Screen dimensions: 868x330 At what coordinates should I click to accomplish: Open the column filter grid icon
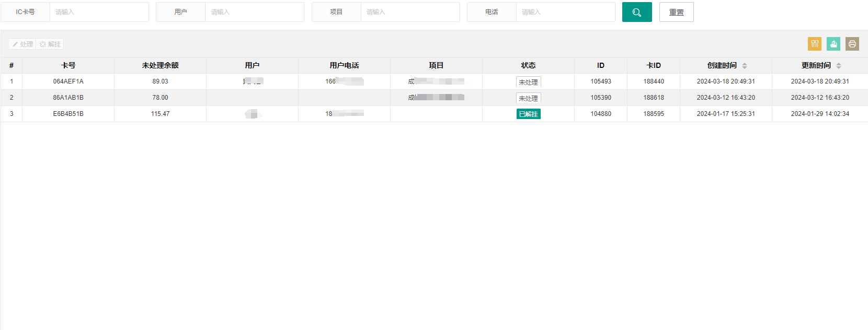coord(815,44)
